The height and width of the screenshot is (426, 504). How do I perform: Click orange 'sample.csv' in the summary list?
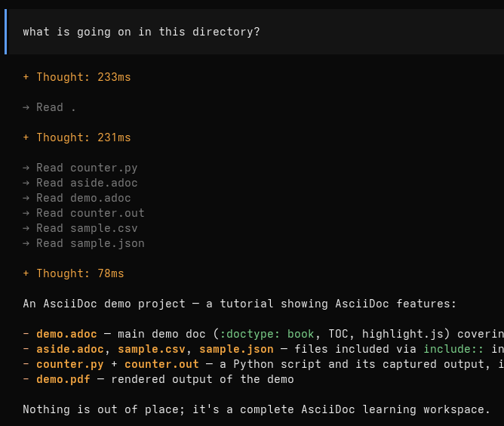tap(152, 349)
